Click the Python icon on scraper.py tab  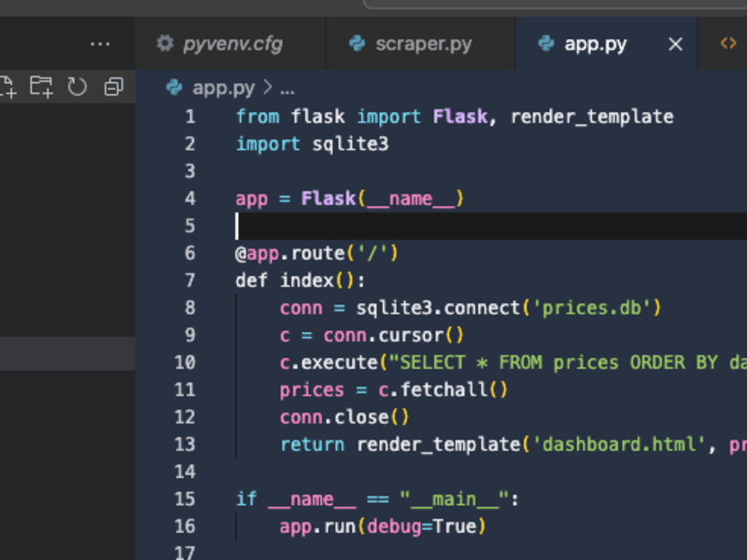357,44
